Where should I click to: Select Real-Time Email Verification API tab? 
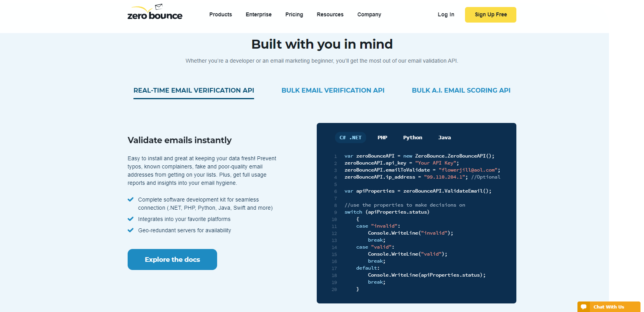pyautogui.click(x=194, y=90)
